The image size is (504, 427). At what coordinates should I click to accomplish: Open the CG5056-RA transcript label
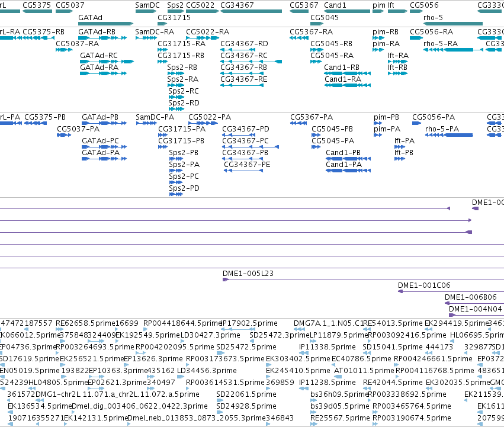(x=432, y=32)
